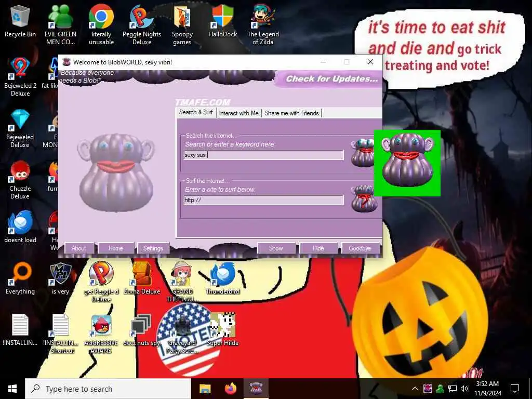Image resolution: width=532 pixels, height=399 pixels.
Task: Click the purple blob system tray icon
Action: [x=428, y=389]
